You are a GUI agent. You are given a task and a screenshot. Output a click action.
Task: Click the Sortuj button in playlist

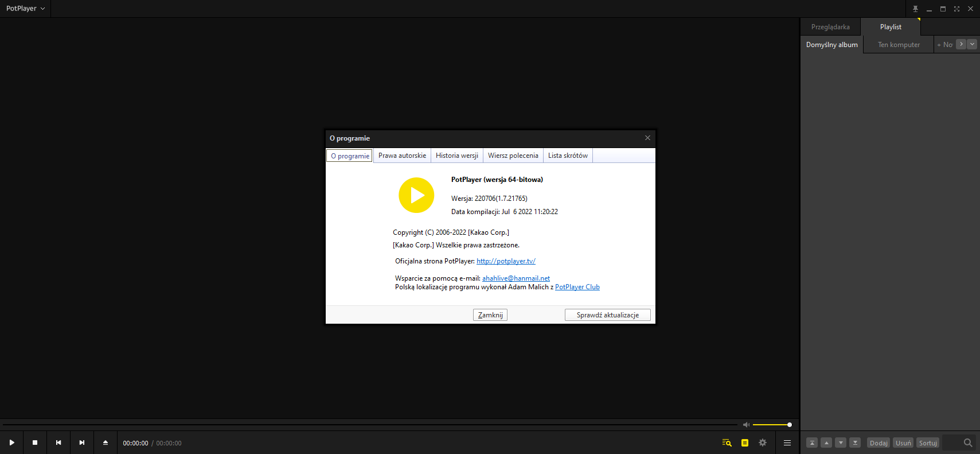pos(928,443)
